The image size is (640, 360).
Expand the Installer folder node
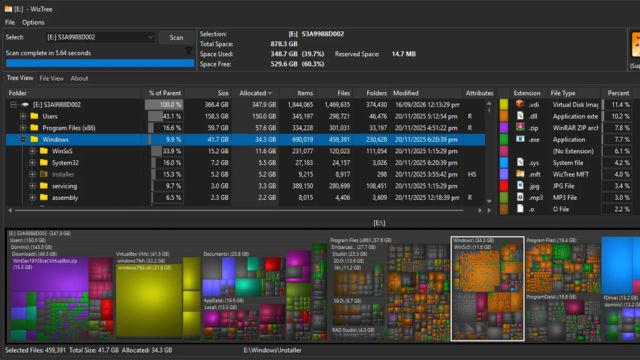coord(33,174)
